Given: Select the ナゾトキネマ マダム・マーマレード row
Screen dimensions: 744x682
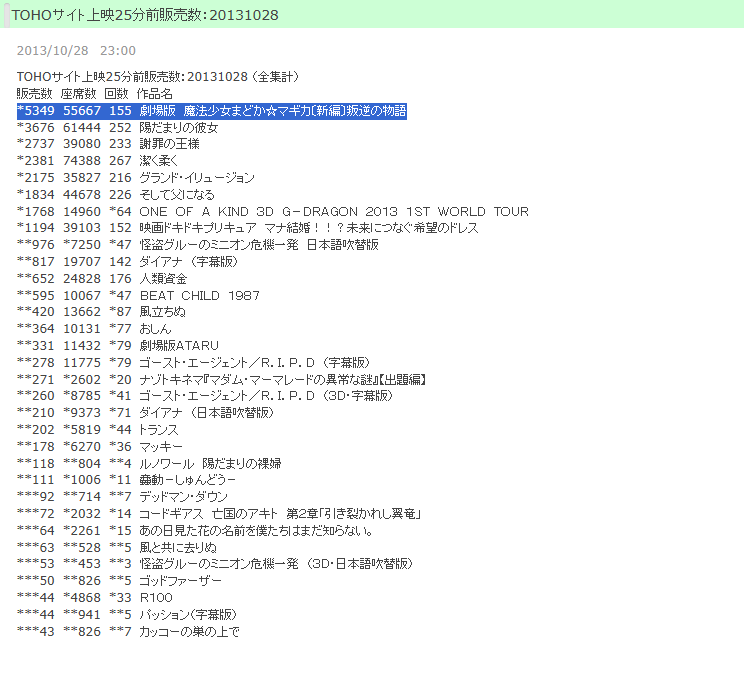Looking at the screenshot, I should 221,379.
